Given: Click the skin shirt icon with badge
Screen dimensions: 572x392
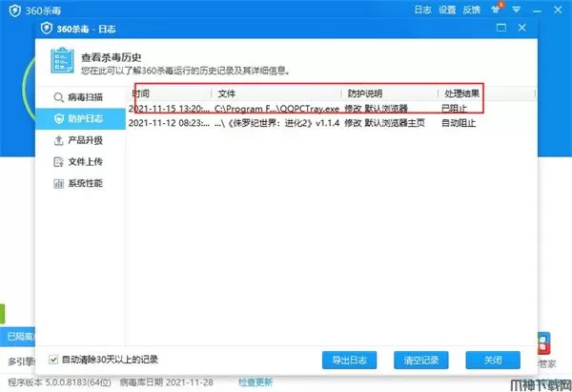Looking at the screenshot, I should tap(497, 9).
